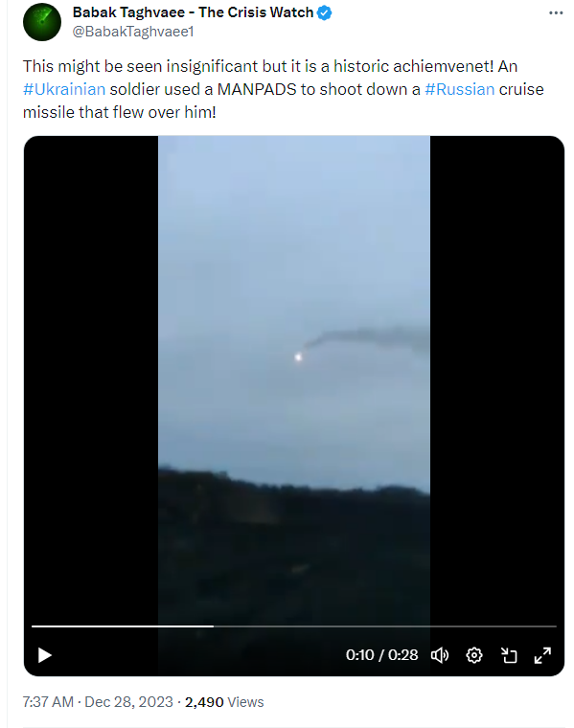Click the blue verified checkmark badge
The image size is (574, 728).
[324, 13]
